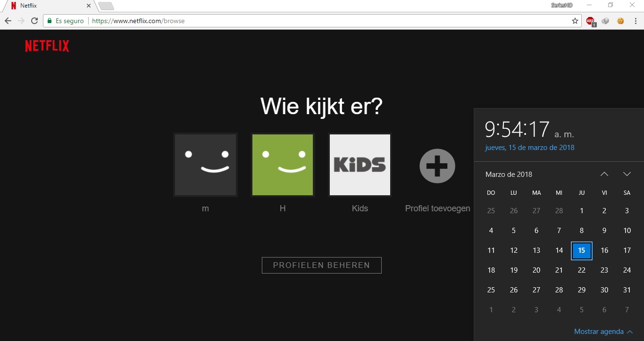644x341 pixels.
Task: Select day 22 in the calendar
Action: (581, 270)
